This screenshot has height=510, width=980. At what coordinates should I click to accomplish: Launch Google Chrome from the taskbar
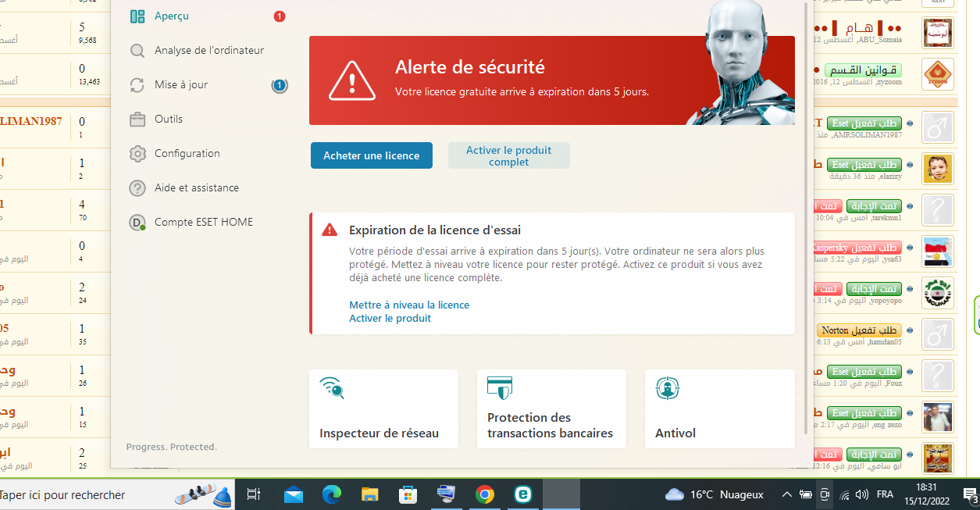click(x=485, y=494)
